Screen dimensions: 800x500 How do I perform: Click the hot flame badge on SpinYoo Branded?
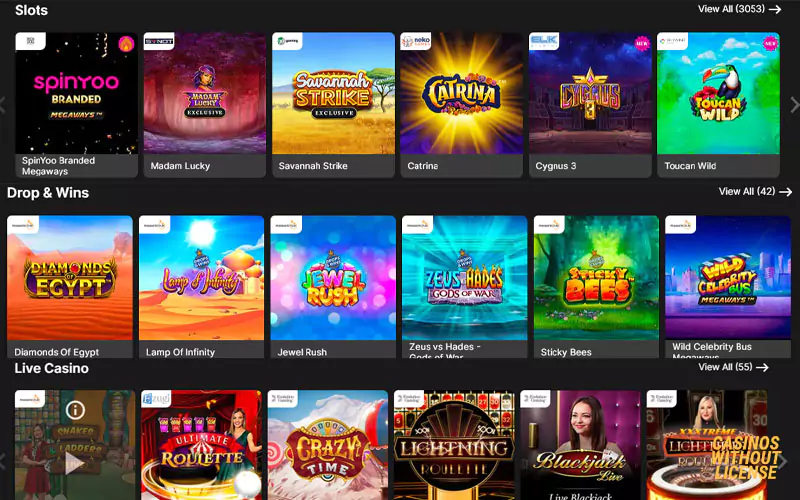point(126,44)
